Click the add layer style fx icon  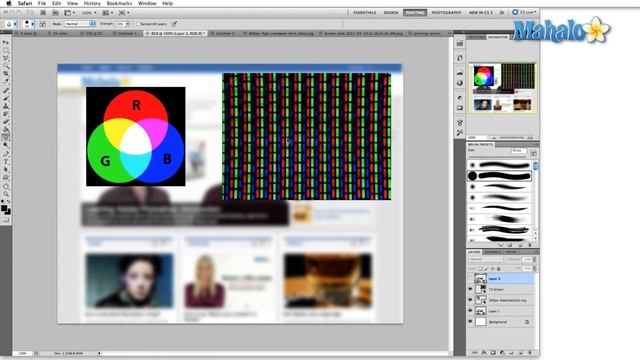point(484,353)
